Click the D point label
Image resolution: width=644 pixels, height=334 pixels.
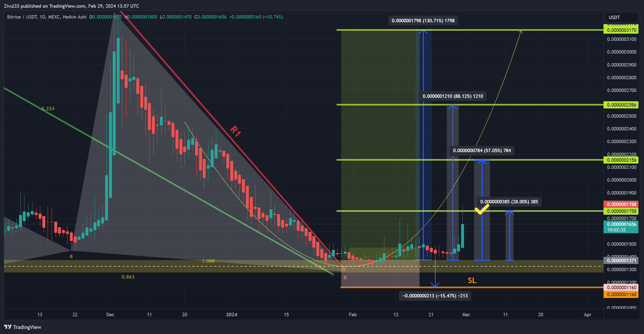345,278
